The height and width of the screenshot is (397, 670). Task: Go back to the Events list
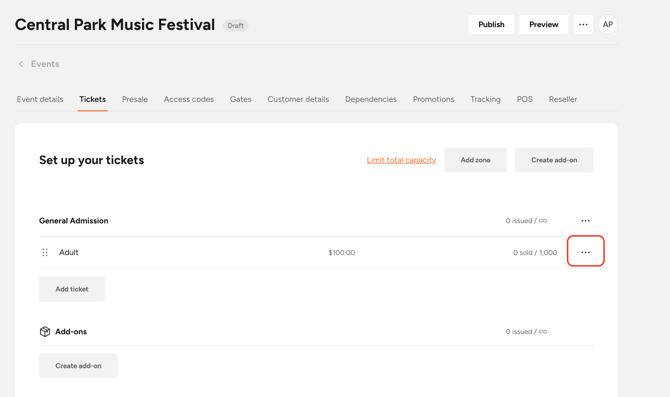[45, 64]
